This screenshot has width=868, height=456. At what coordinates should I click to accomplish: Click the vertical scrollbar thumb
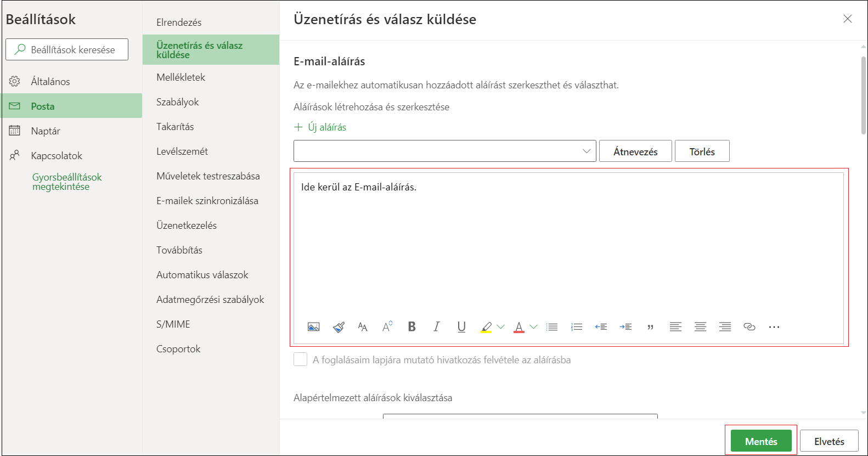864,95
